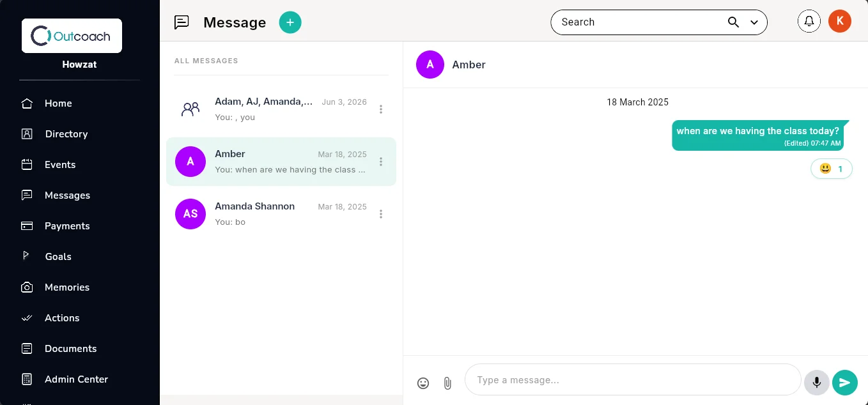Image resolution: width=868 pixels, height=405 pixels.
Task: Open three-dot menu for Amanda Shannon
Action: tap(381, 214)
